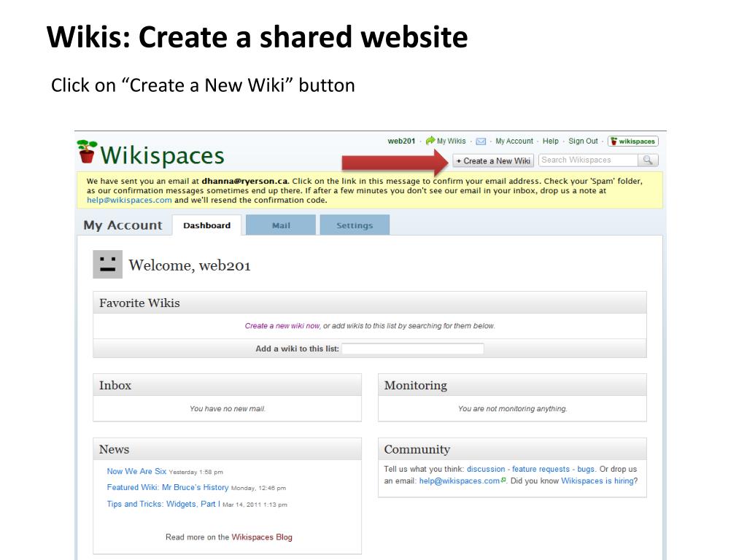Click the green My Wikis arrow icon
747x560 pixels.
click(430, 141)
